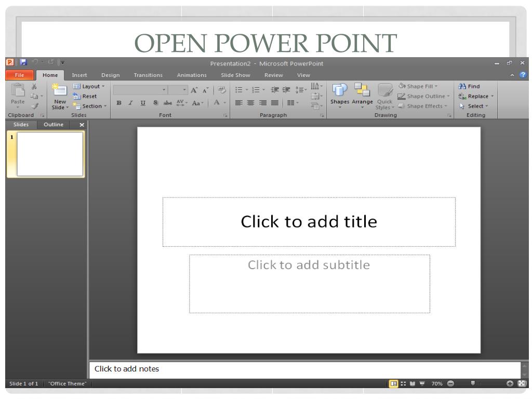Viewport: 532px width, 399px height.
Task: Click the 'Click to add notes' area
Action: (304, 369)
